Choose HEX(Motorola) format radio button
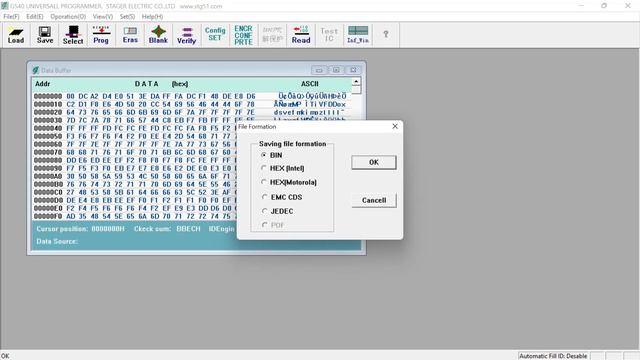 point(264,182)
